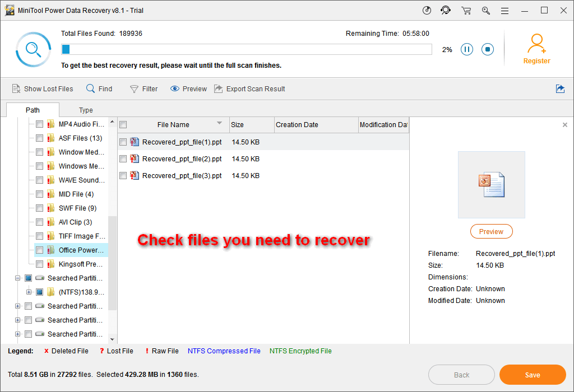Click the Preview button under thumbnail
574x392 pixels.
(x=491, y=232)
